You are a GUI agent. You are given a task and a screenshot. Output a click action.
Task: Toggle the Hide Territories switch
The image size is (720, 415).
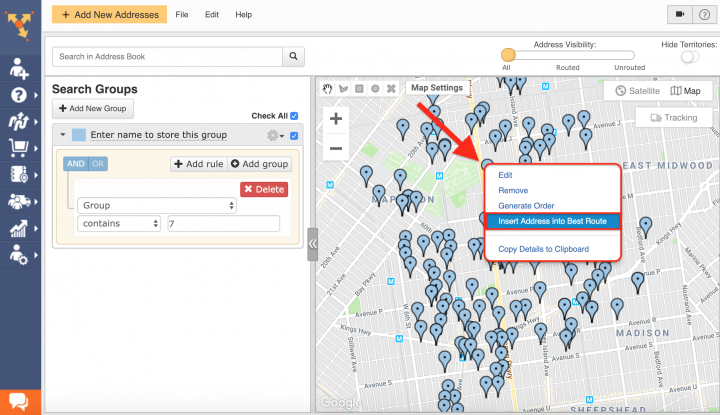click(x=690, y=57)
